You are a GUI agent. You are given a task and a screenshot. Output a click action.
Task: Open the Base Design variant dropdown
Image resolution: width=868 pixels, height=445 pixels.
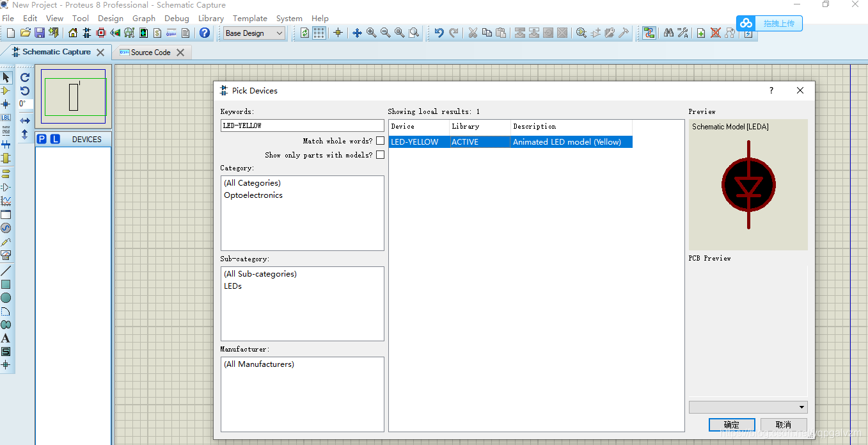(255, 33)
